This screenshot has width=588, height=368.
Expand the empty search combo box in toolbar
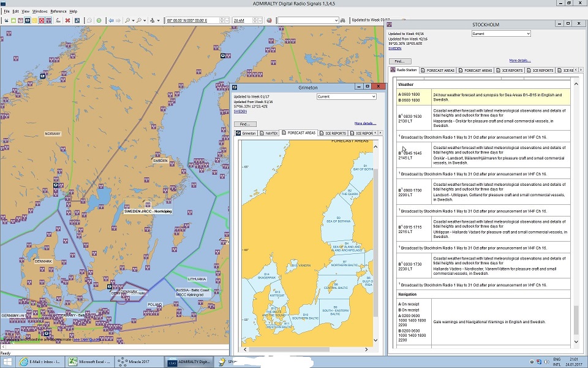(336, 20)
